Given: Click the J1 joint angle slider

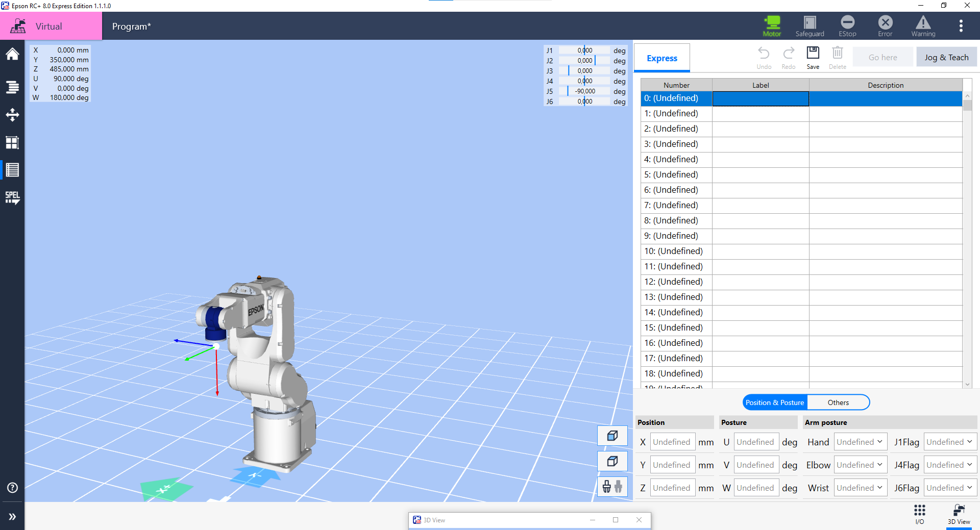Looking at the screenshot, I should [584, 51].
